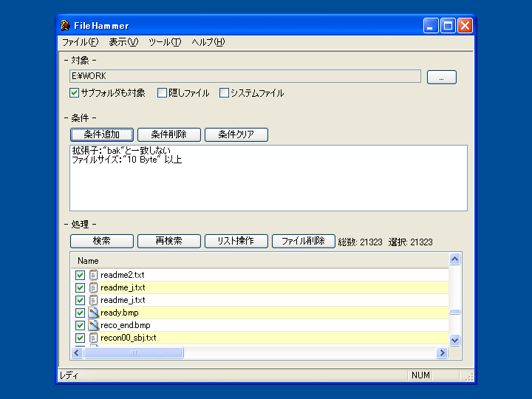Click the horizontal scroll left arrow
The width and height of the screenshot is (532, 399).
[x=77, y=353]
